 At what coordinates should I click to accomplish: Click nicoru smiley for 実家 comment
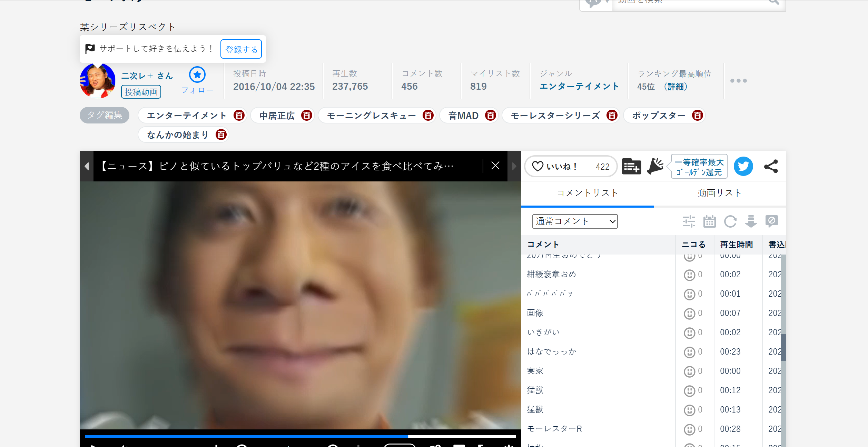click(x=689, y=371)
